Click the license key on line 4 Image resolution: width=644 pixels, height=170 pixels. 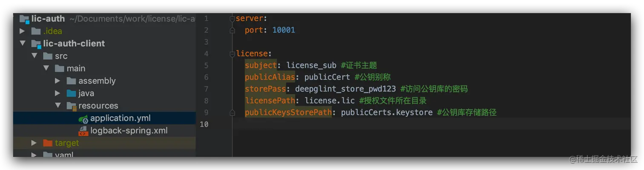click(x=252, y=54)
